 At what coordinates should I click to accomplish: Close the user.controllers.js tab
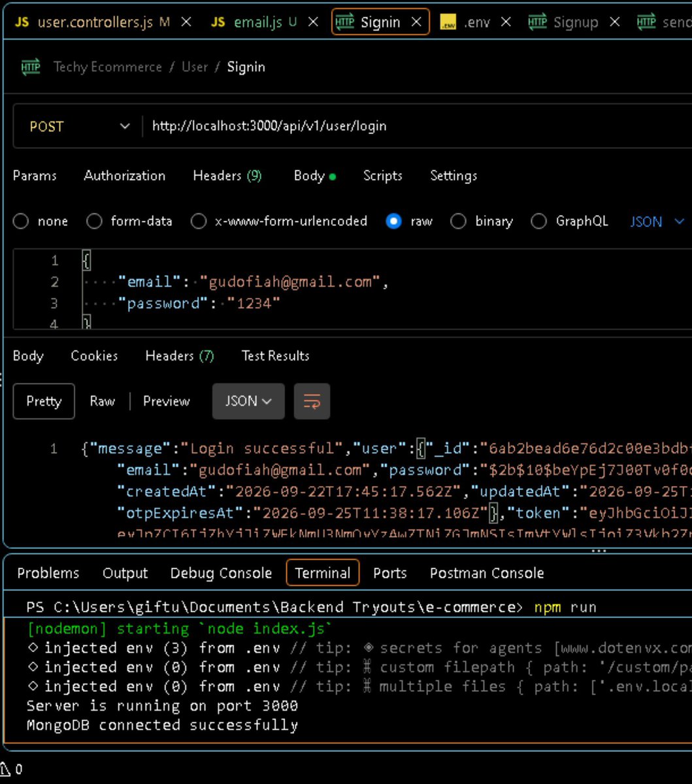point(186,22)
